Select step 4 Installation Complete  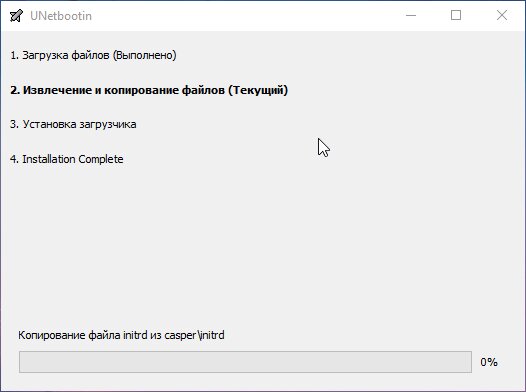67,159
